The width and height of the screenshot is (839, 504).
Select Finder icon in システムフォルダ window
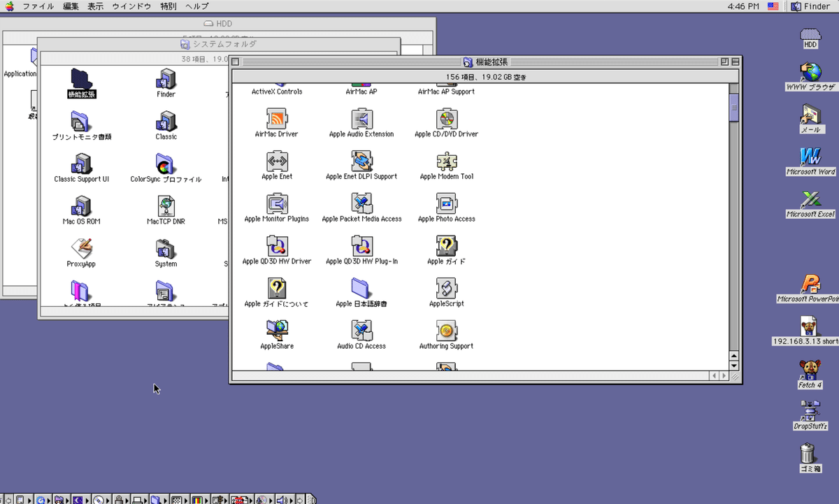tap(166, 79)
